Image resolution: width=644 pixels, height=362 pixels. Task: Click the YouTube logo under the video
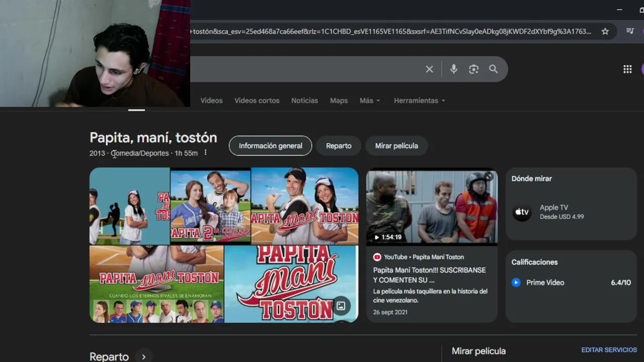tap(377, 257)
